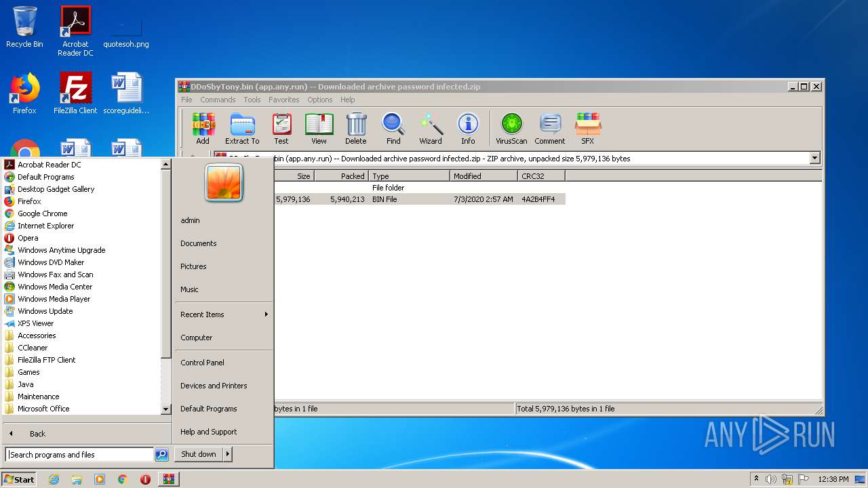
Task: Click the Shut down button
Action: [x=199, y=454]
